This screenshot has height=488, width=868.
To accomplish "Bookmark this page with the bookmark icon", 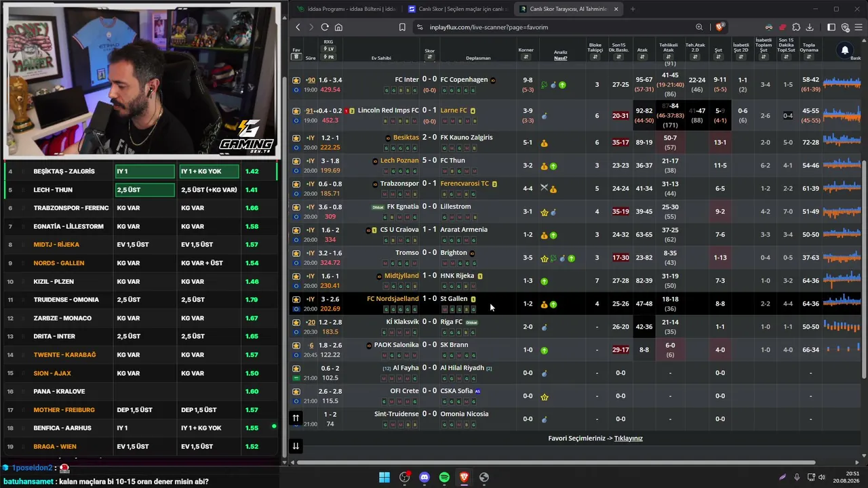I will pyautogui.click(x=402, y=27).
